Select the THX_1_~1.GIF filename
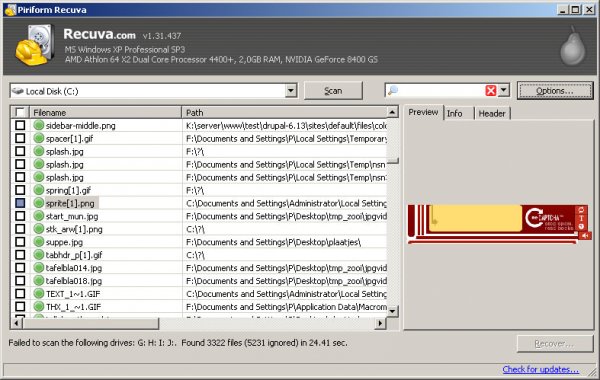 point(73,307)
